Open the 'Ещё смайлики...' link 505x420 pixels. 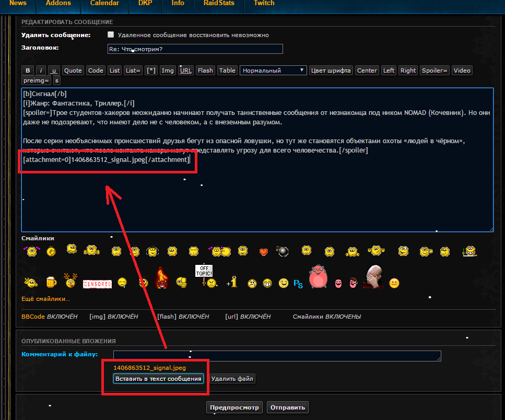pos(45,299)
